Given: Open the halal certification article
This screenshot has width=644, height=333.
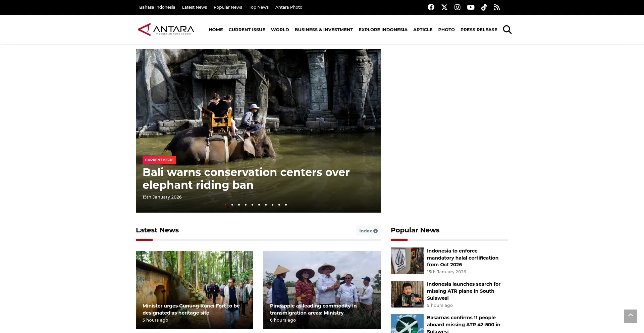Looking at the screenshot, I should (463, 258).
